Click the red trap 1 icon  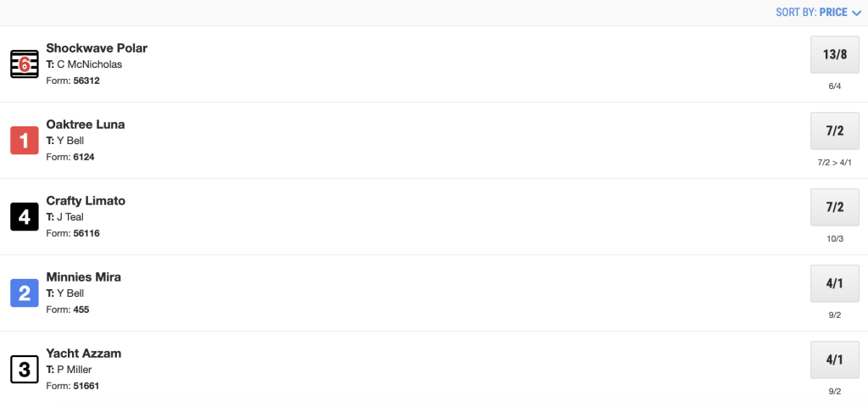25,141
